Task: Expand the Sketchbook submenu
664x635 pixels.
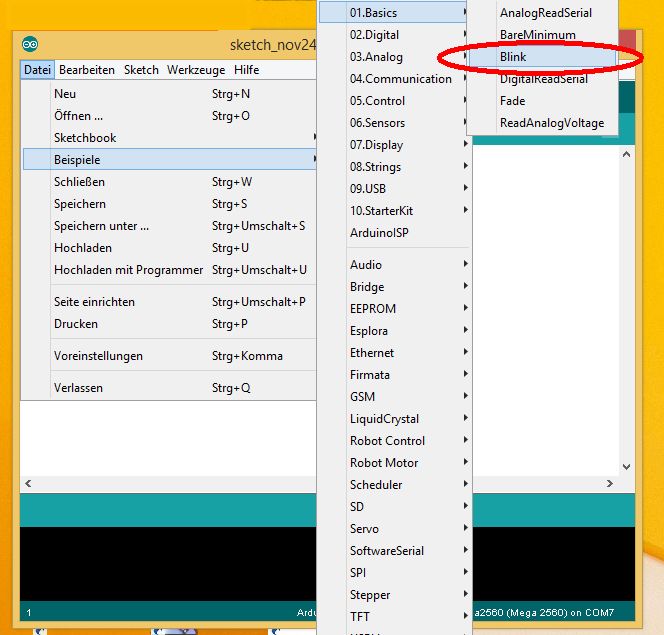Action: click(x=169, y=138)
